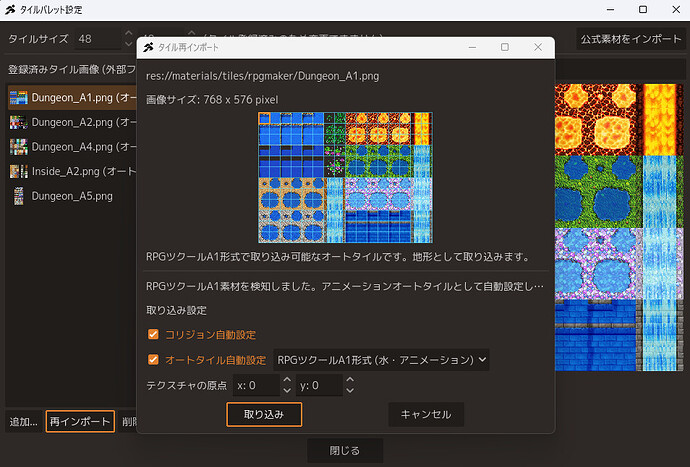The height and width of the screenshot is (467, 690).
Task: Click the 閉じる button in settings window
Action: coord(345,450)
